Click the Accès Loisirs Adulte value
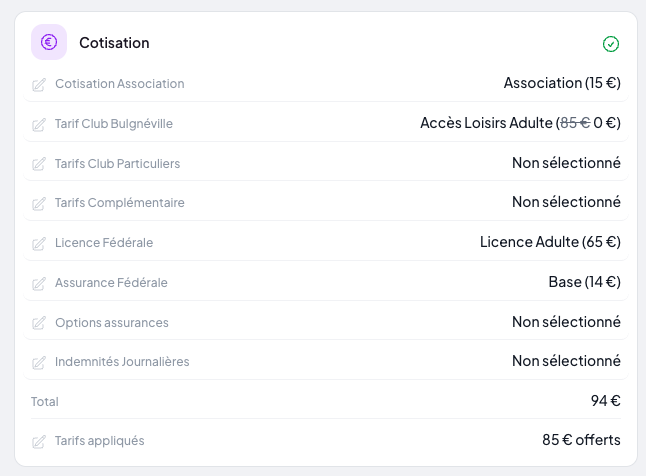The height and width of the screenshot is (476, 646). [x=520, y=123]
